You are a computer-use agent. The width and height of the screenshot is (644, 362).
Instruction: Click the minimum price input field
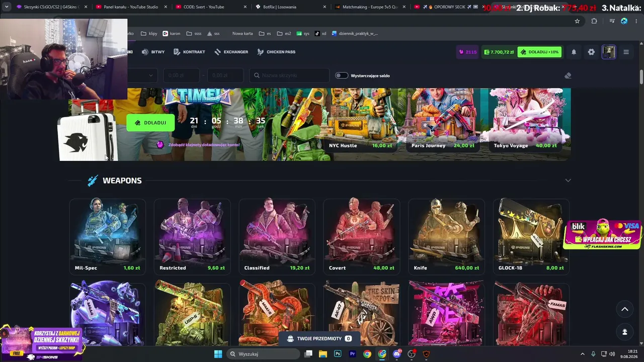pyautogui.click(x=181, y=75)
